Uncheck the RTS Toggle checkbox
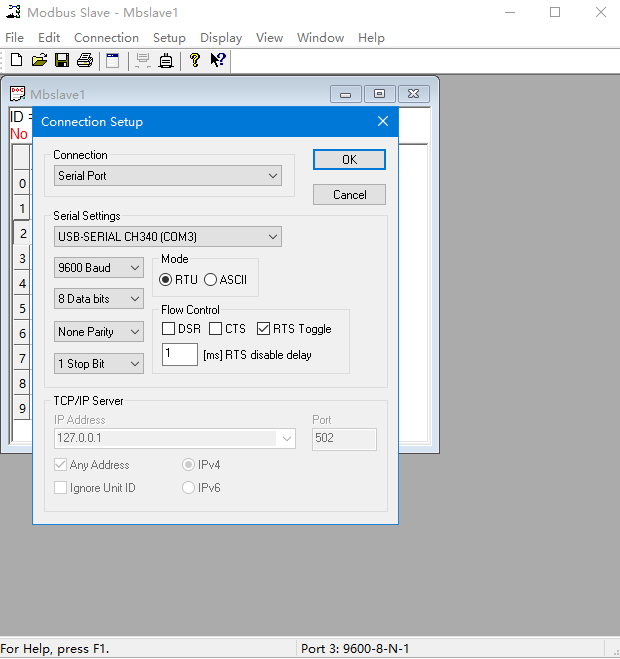The width and height of the screenshot is (620, 659). [x=264, y=329]
